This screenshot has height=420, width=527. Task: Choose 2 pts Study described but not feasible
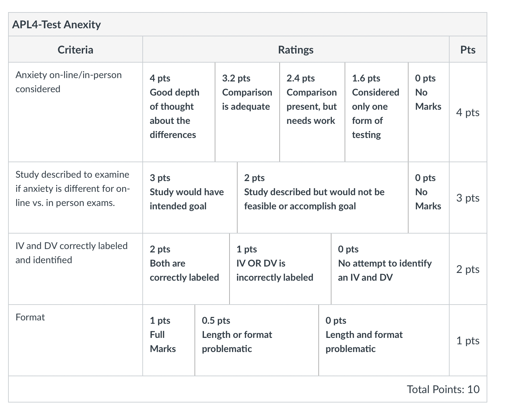tap(323, 198)
